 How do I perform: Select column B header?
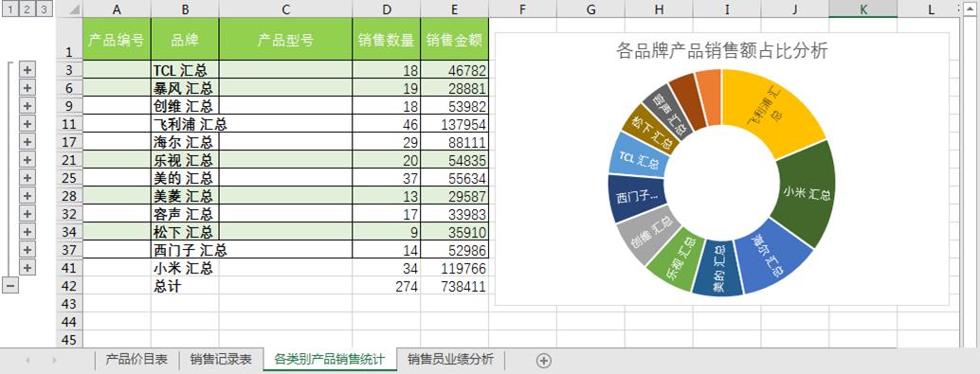point(185,9)
